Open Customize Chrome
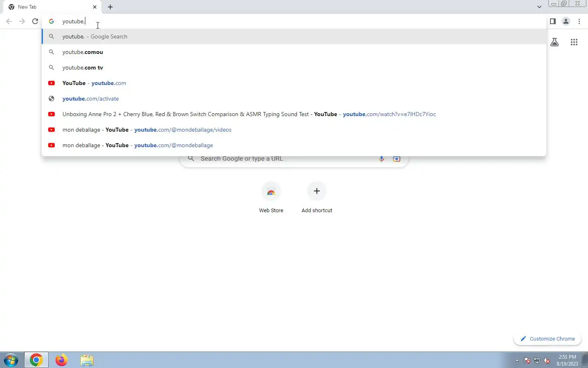This screenshot has width=588, height=368. pyautogui.click(x=548, y=339)
